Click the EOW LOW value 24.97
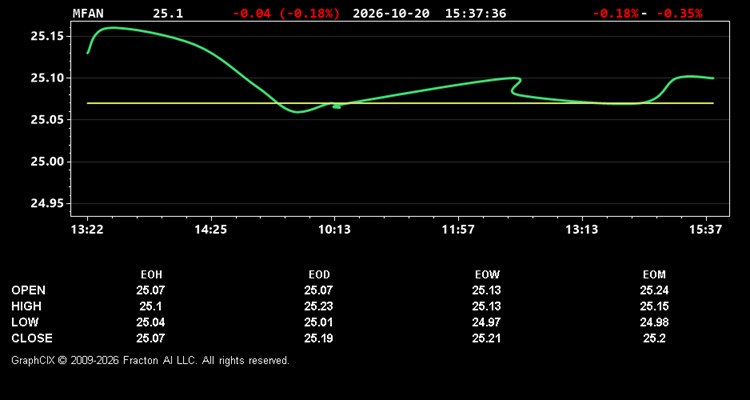The height and width of the screenshot is (400, 750). [x=486, y=322]
